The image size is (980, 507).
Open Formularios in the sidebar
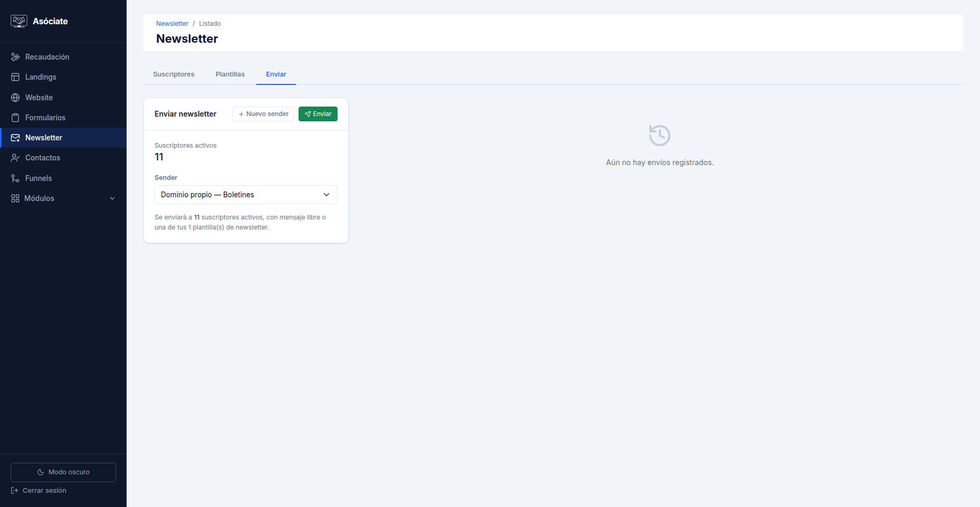pos(63,118)
